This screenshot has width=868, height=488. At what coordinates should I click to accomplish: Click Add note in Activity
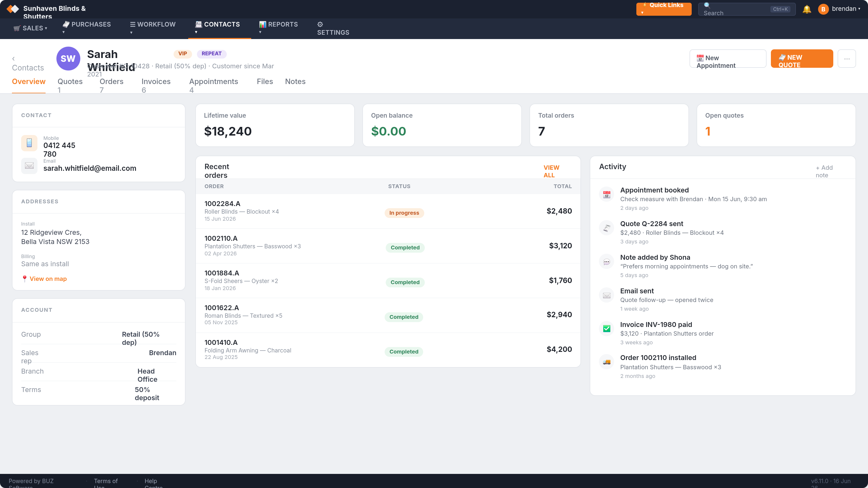[824, 171]
